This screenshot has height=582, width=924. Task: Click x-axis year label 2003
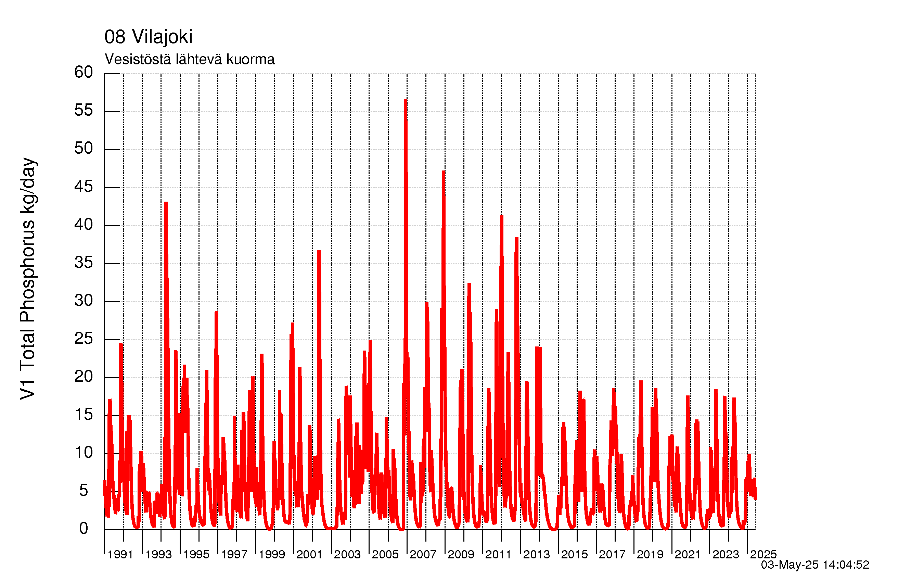point(347,554)
